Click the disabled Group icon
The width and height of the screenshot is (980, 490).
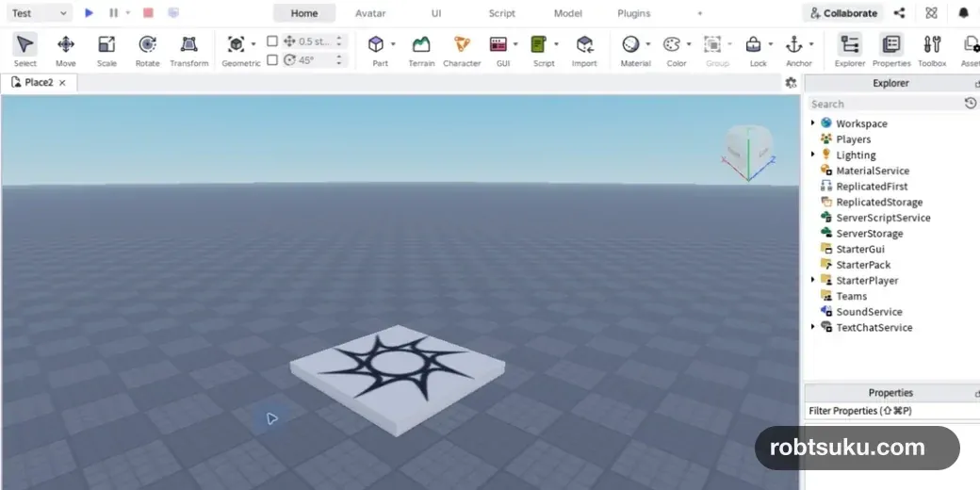tap(712, 44)
